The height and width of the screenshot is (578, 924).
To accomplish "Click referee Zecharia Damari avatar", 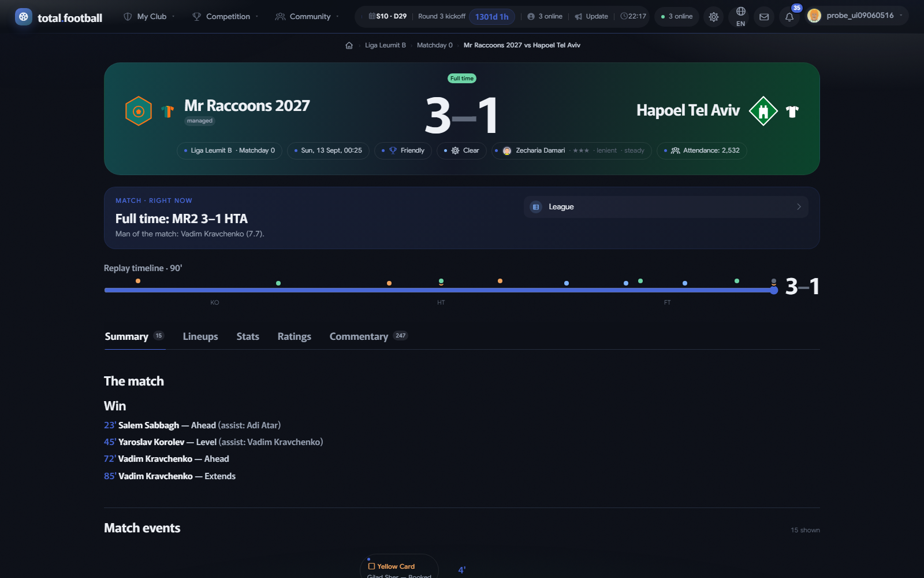I will click(x=507, y=150).
